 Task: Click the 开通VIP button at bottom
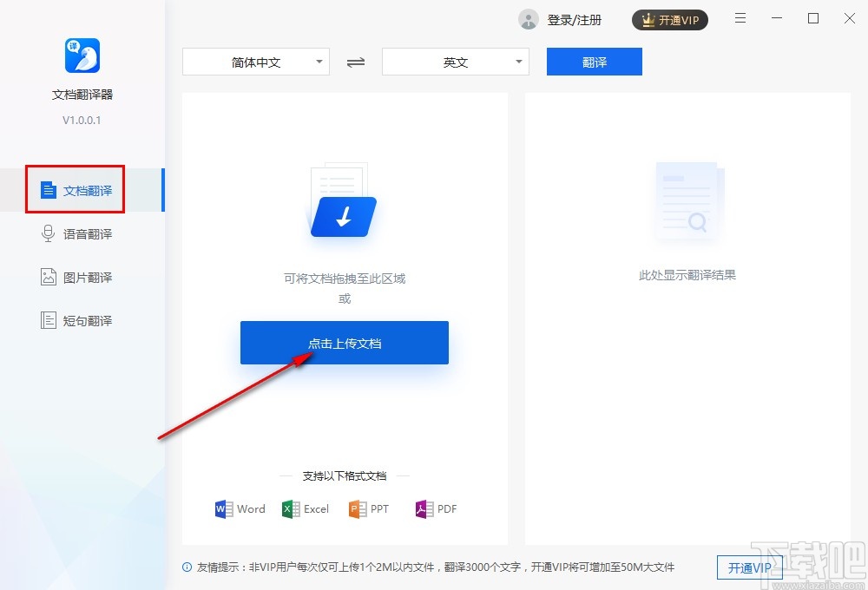pos(750,567)
